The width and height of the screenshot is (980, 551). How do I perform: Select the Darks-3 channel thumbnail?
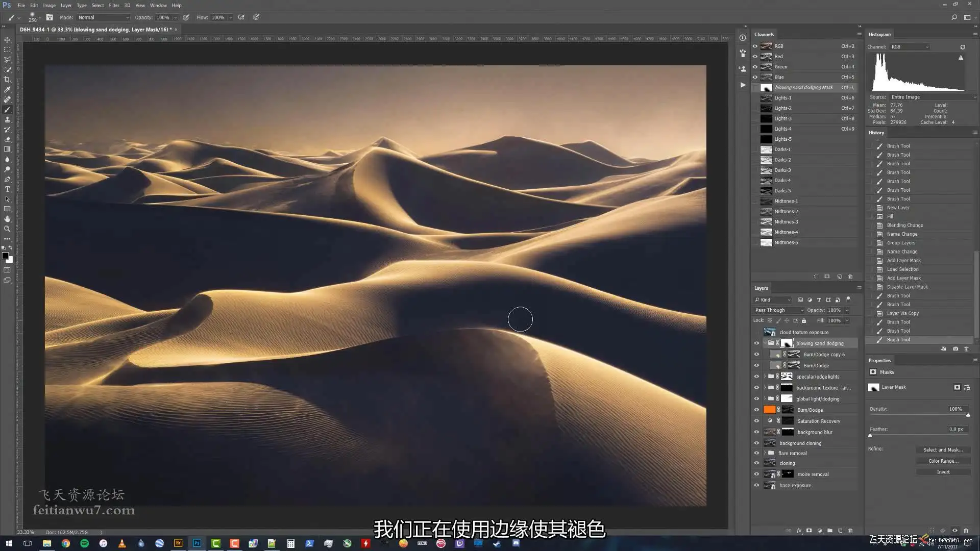[x=766, y=170]
